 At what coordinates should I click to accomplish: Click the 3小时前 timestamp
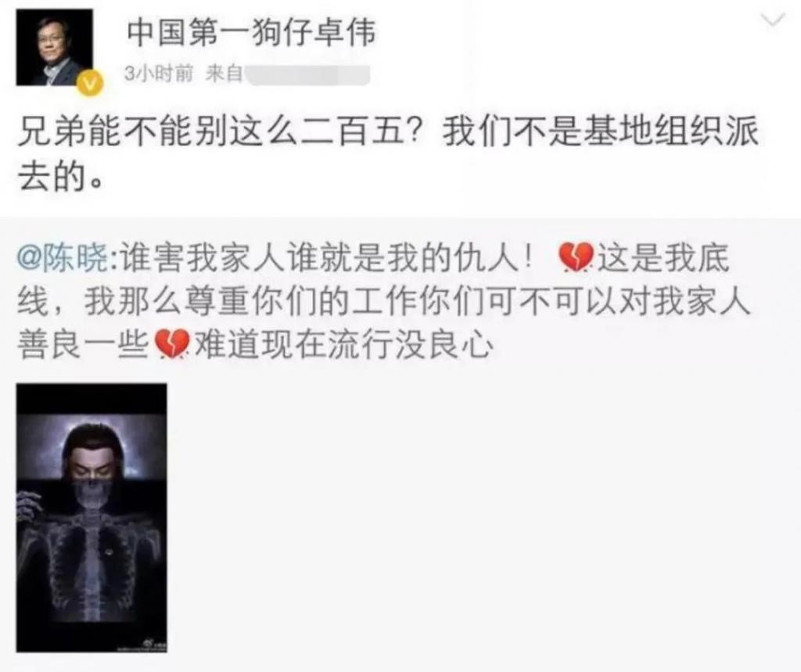click(x=159, y=74)
